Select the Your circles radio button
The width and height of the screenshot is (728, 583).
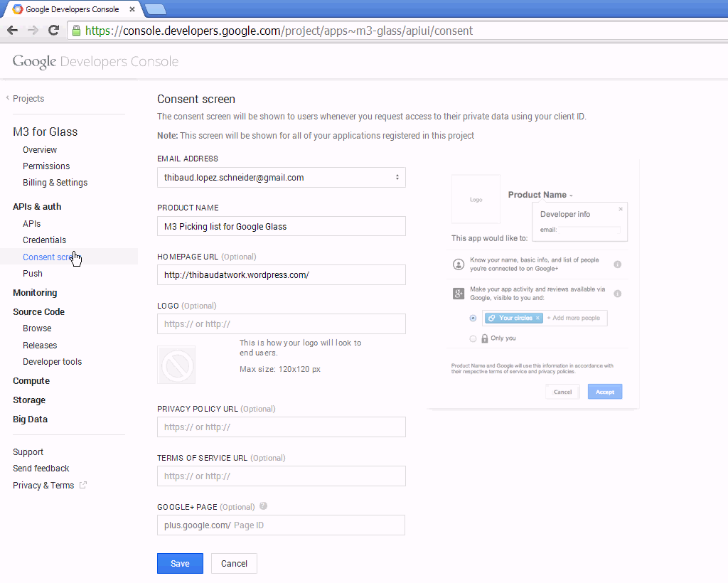473,318
